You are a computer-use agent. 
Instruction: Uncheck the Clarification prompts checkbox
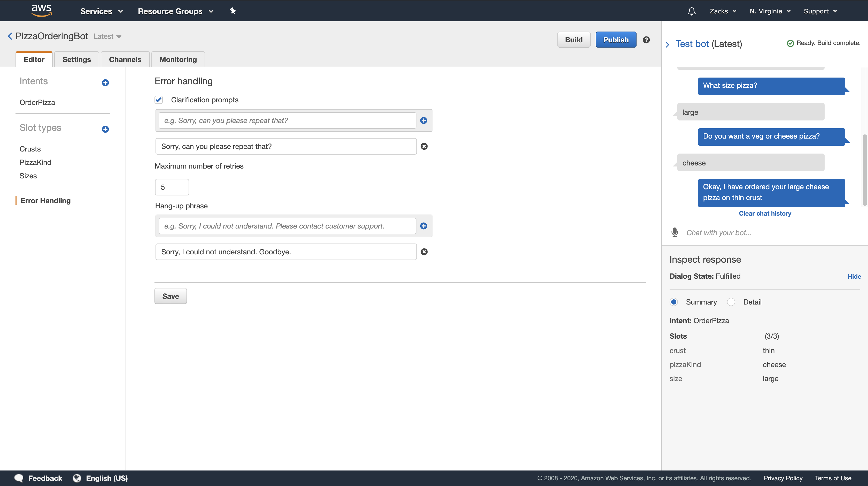(159, 100)
